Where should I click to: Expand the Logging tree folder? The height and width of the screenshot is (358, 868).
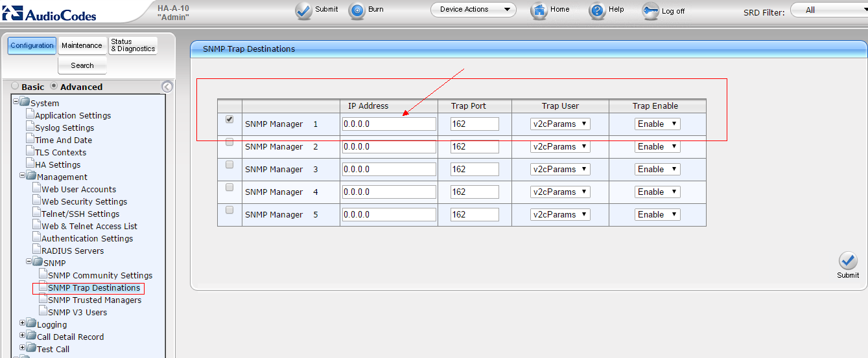click(23, 323)
